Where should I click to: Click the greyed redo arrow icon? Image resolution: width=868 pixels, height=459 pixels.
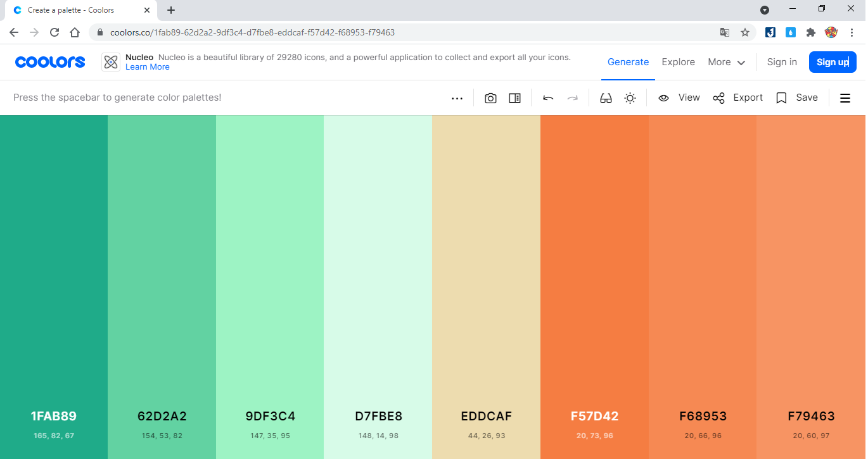tap(573, 98)
